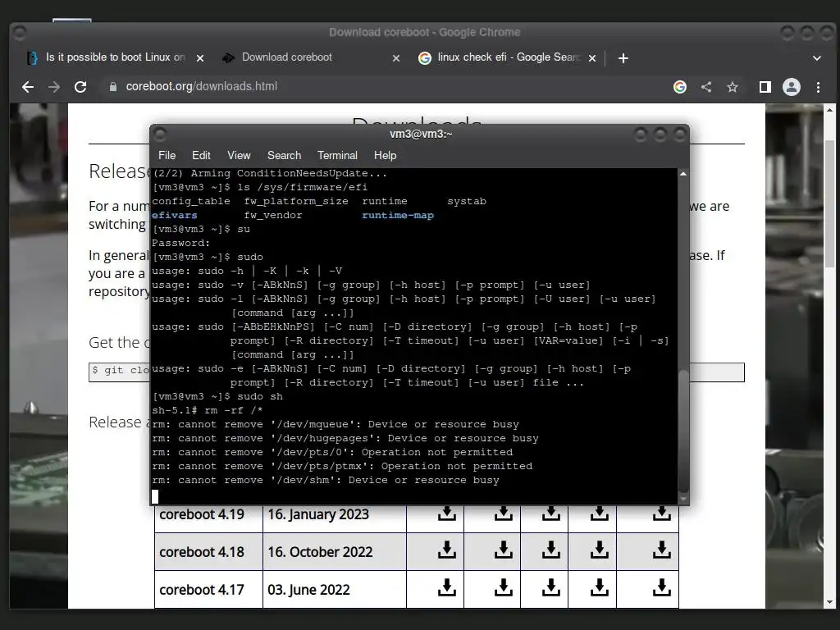Click the terminal scrollbar up arrow

pos(683,174)
